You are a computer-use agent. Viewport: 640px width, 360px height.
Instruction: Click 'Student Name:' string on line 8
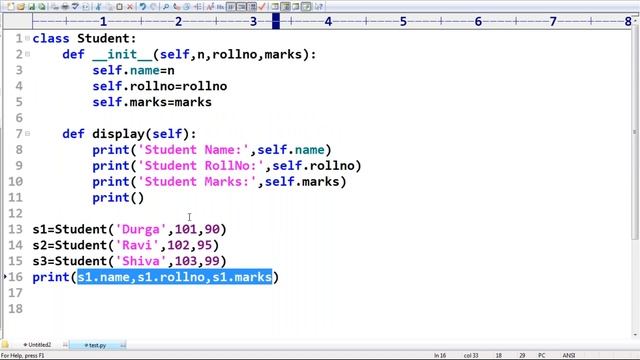[193, 150]
